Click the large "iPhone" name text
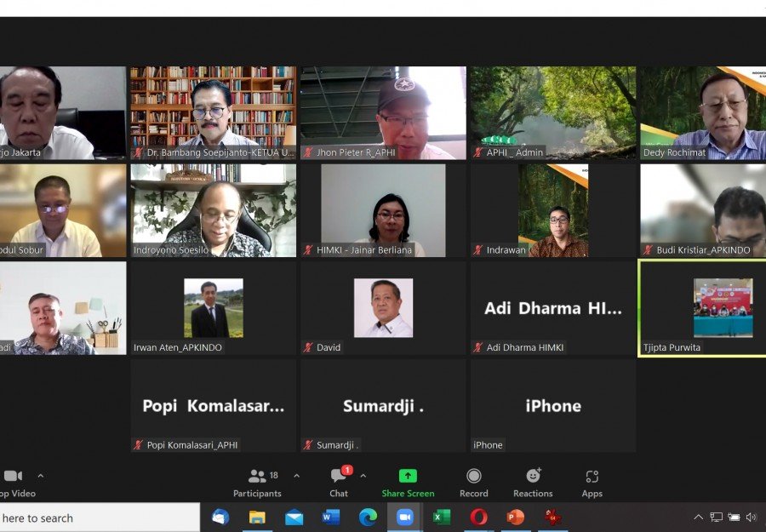This screenshot has width=766, height=532. coord(553,406)
